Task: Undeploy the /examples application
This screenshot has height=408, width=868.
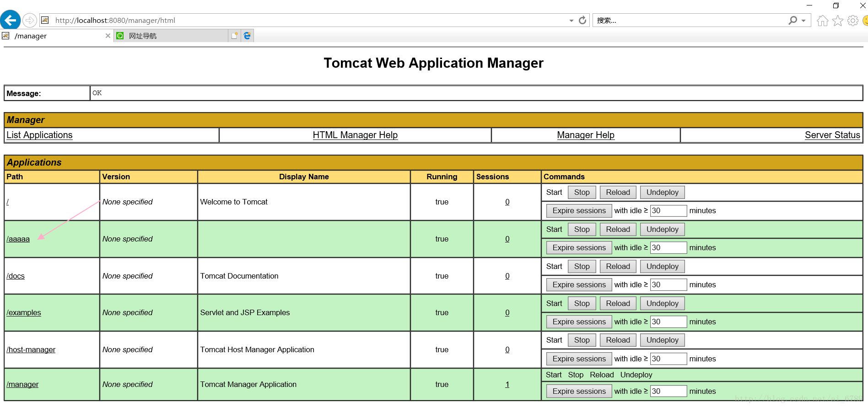Action: (663, 304)
